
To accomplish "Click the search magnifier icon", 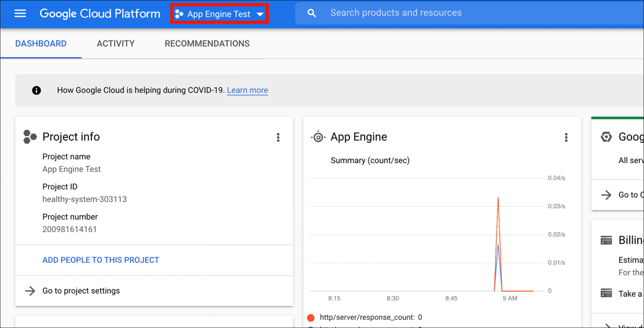I will [x=312, y=13].
